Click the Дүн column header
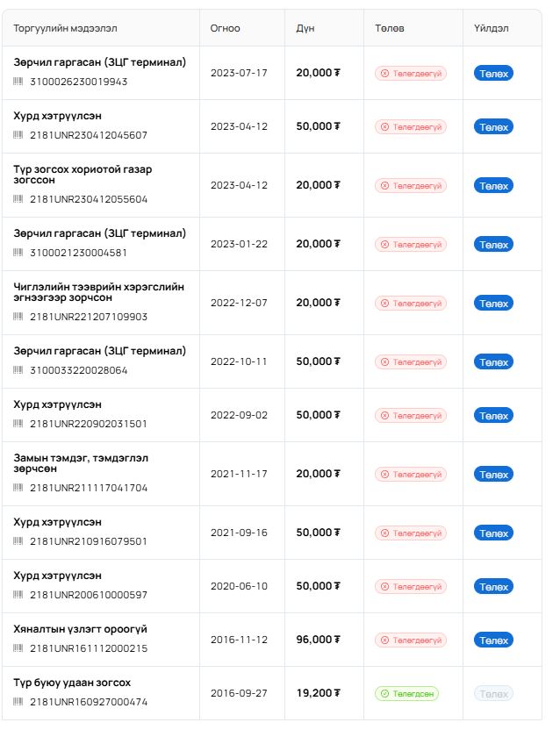 click(x=305, y=28)
